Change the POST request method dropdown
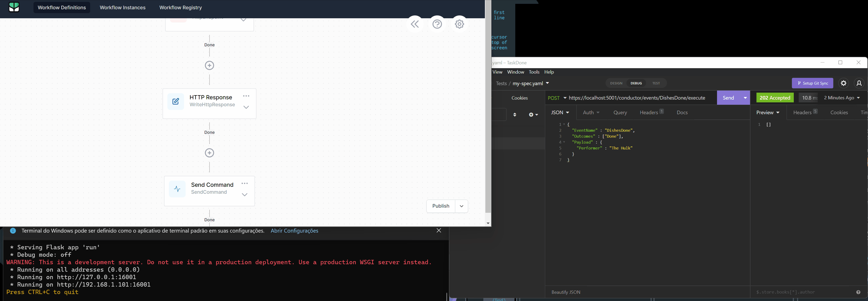 [x=557, y=98]
